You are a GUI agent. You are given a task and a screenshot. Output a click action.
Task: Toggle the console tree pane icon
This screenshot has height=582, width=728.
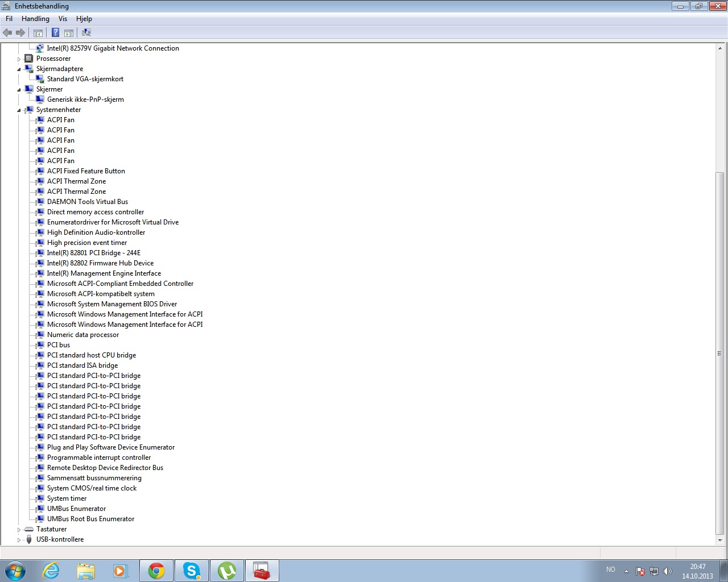pyautogui.click(x=38, y=32)
